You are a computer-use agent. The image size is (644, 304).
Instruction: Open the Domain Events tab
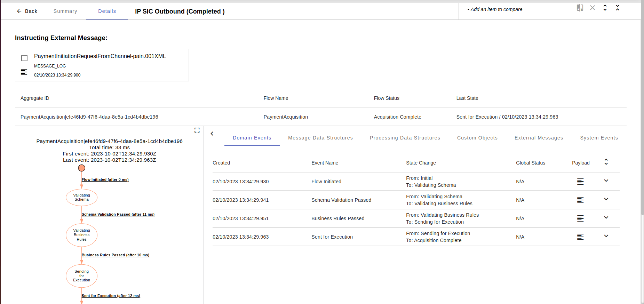[252, 138]
